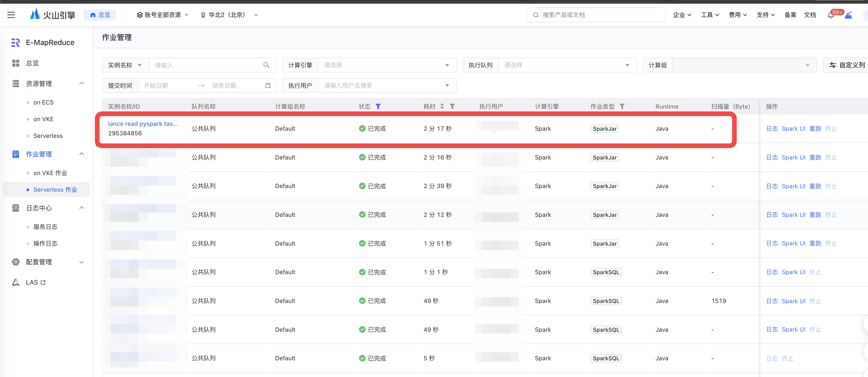Expand the 配置管理 section
The height and width of the screenshot is (377, 868).
pyautogui.click(x=81, y=262)
